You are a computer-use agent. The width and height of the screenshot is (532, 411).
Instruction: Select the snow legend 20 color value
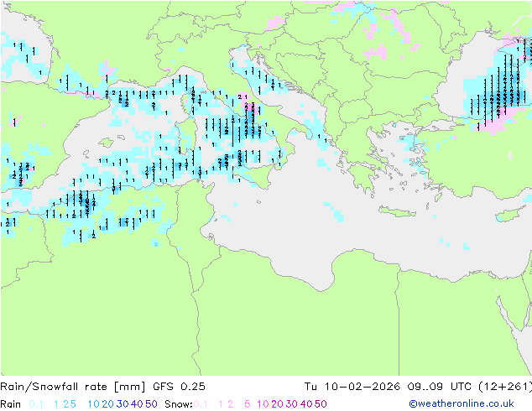click(277, 404)
